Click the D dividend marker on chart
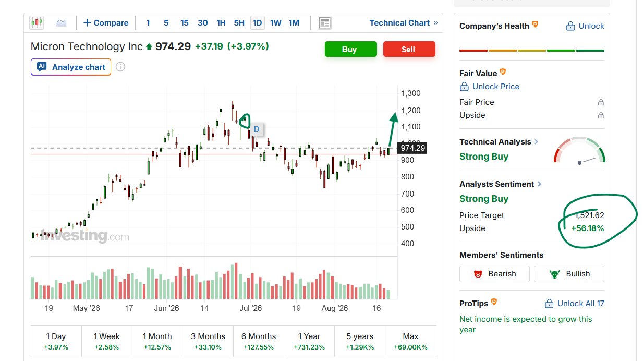Viewport: 644px width, 361px height. 257,129
